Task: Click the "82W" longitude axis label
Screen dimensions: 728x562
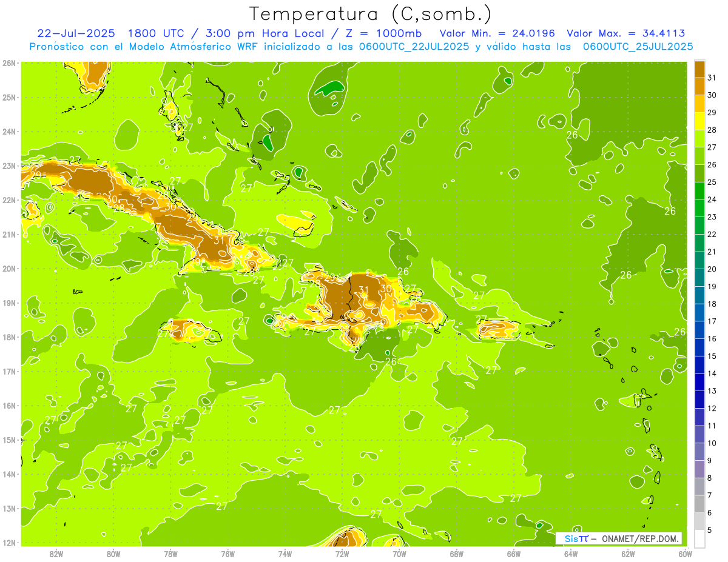Action: (56, 554)
